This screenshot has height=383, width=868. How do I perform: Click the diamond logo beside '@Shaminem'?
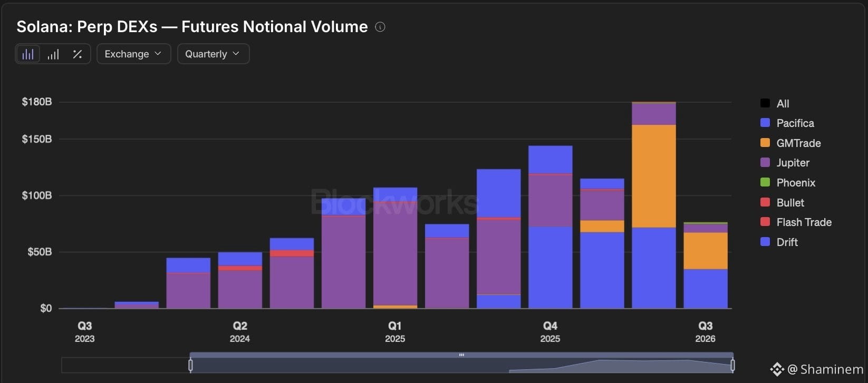point(777,369)
